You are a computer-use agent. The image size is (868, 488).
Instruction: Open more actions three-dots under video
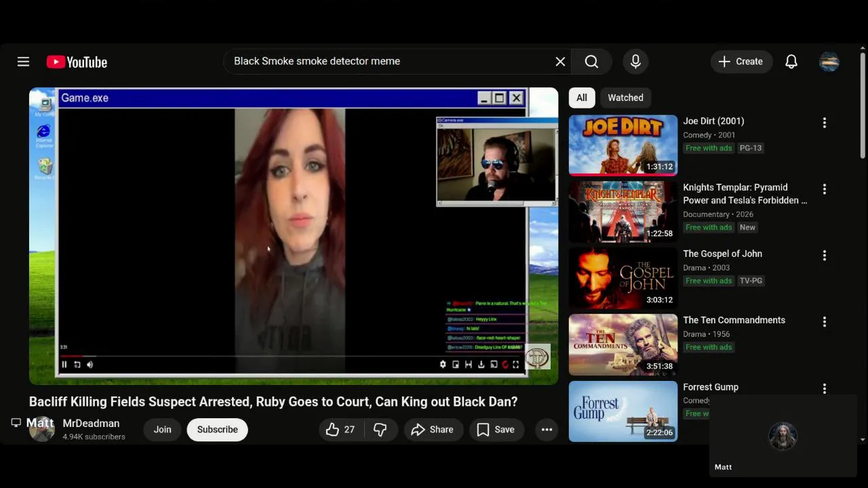point(547,430)
